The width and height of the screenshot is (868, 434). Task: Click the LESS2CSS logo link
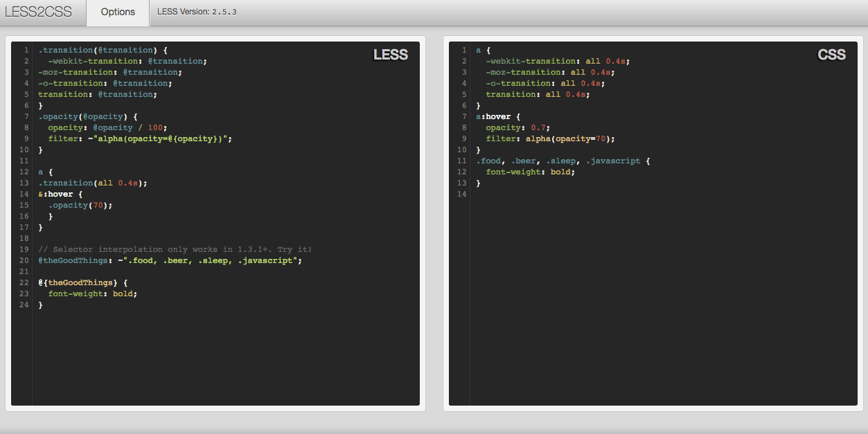(x=38, y=12)
